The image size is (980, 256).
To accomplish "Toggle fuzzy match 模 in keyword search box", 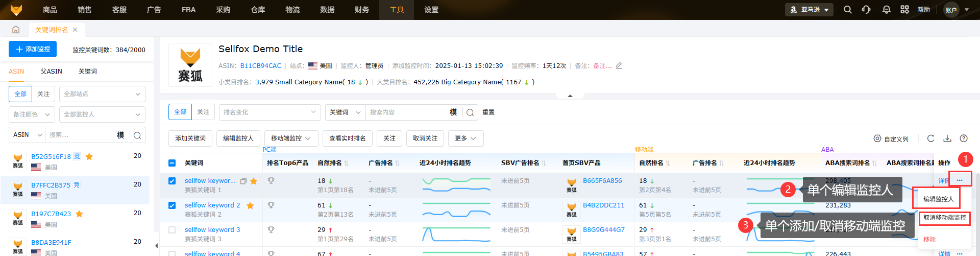I will [x=453, y=112].
